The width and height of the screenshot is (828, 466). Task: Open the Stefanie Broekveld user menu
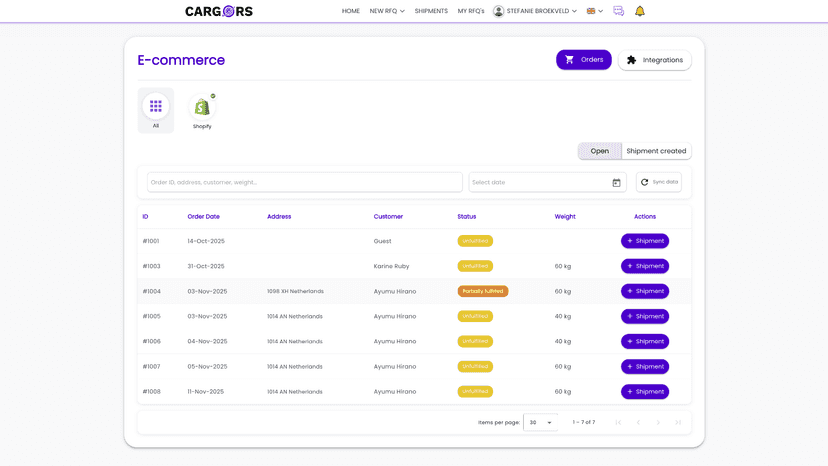534,11
